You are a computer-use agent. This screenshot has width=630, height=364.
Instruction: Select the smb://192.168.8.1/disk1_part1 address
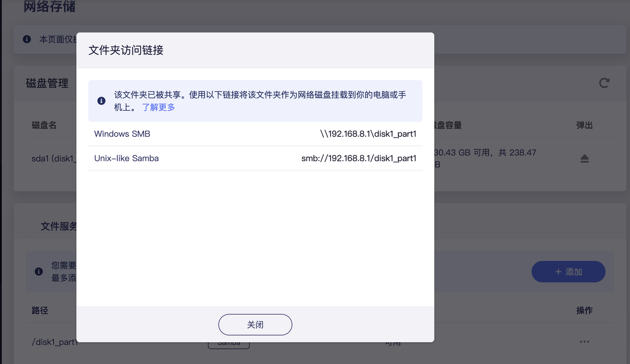(359, 159)
